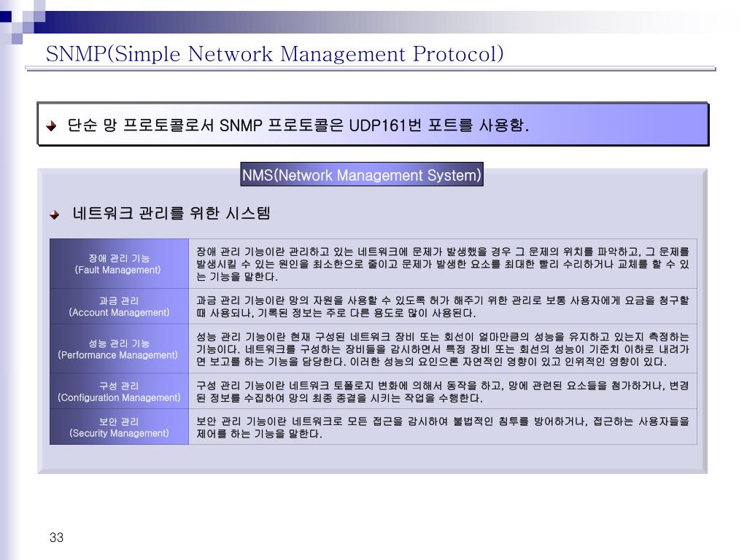Select the 'NMS(Network Management System)' heading box
Screen dimensions: 747x560
pyautogui.click(x=362, y=175)
